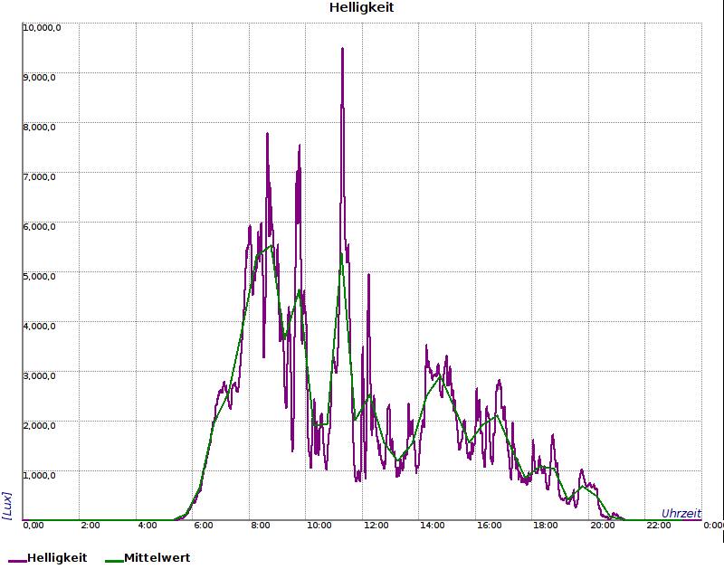Click the 9,000,0 y-axis value
Viewport: 724px width, 588px height.
39,77
